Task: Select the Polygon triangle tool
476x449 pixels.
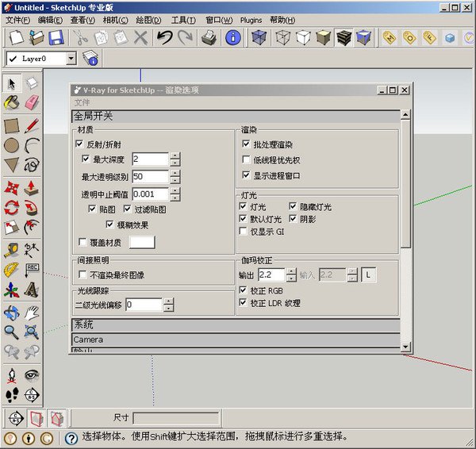Action: coord(12,165)
